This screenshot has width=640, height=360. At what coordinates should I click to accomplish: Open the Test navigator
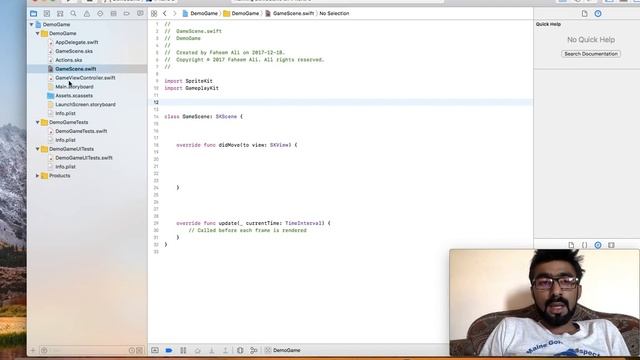pos(100,13)
